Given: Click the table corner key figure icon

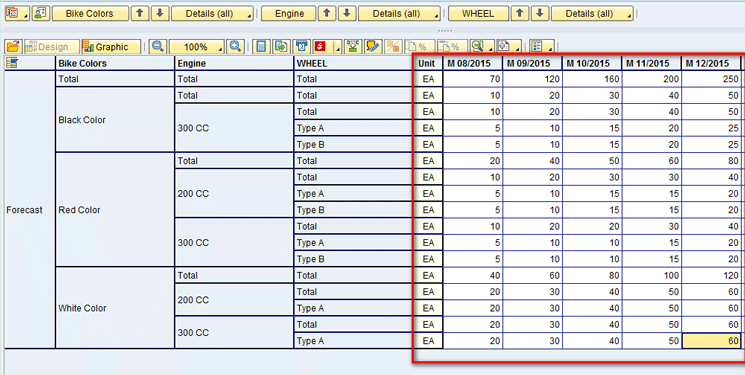Looking at the screenshot, I should pos(12,63).
